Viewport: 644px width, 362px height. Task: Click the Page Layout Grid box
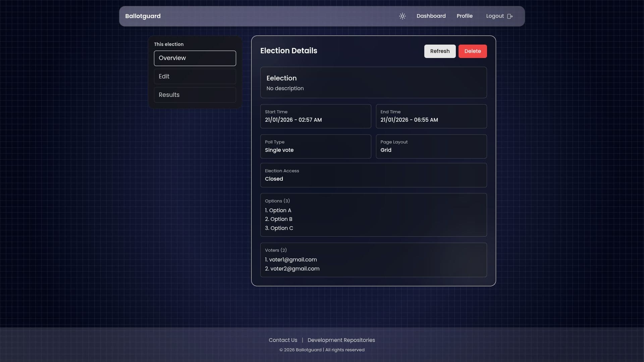[x=431, y=146]
